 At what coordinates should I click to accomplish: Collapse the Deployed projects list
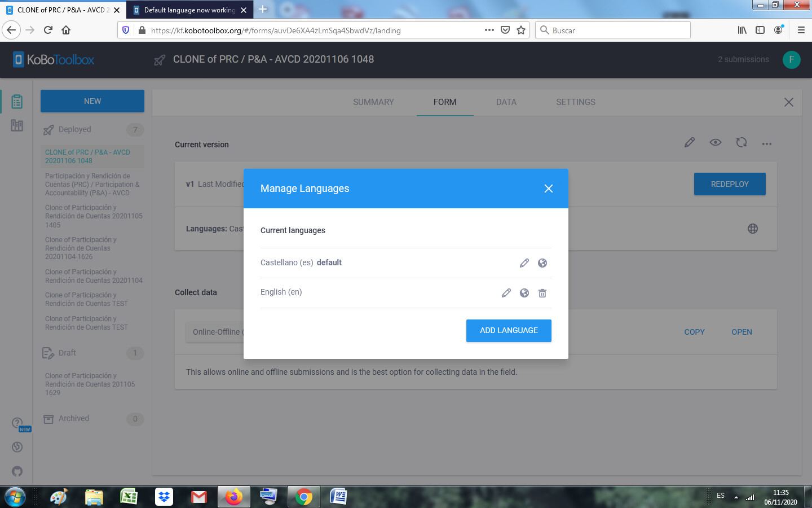pyautogui.click(x=74, y=130)
